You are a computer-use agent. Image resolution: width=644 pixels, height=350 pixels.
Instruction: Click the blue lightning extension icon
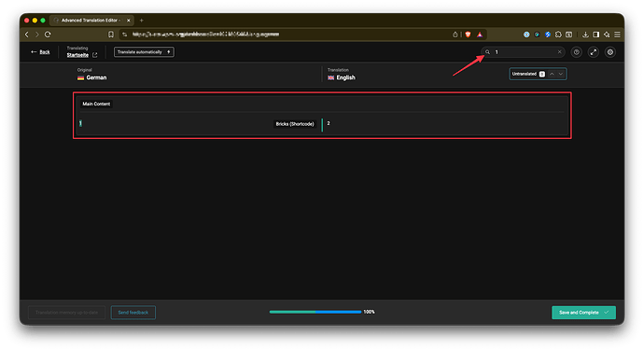[x=548, y=35]
